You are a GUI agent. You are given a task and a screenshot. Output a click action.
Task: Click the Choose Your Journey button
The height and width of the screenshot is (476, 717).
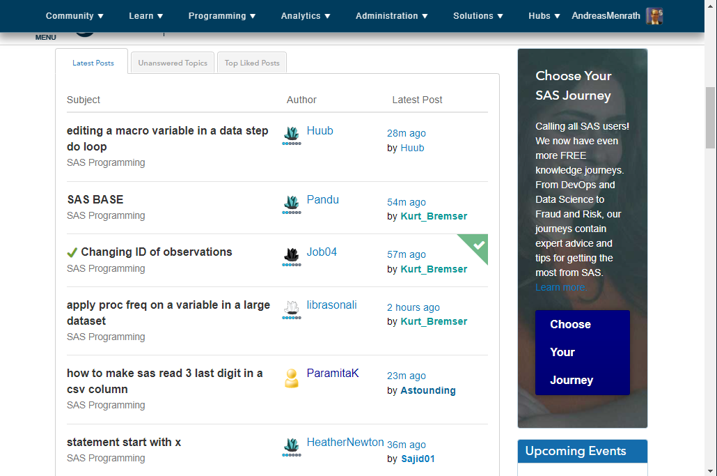click(x=582, y=352)
